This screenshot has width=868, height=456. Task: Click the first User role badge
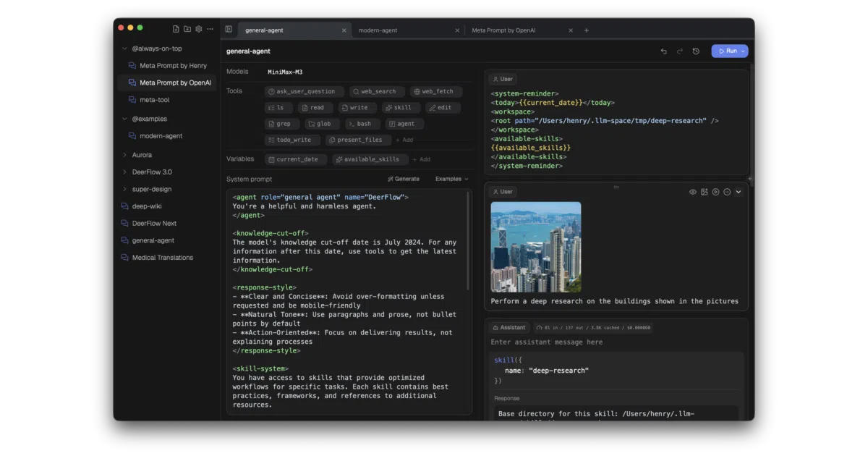tap(503, 79)
